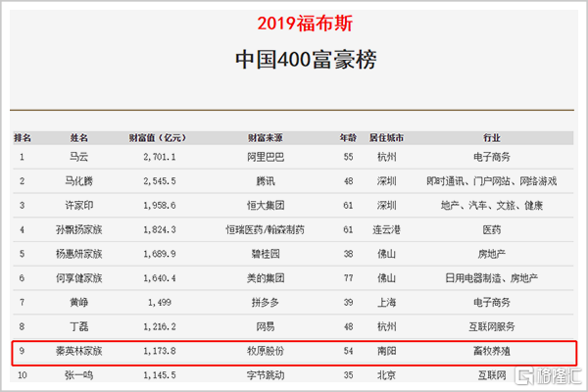Click the 北京 city cell

pyautogui.click(x=387, y=375)
